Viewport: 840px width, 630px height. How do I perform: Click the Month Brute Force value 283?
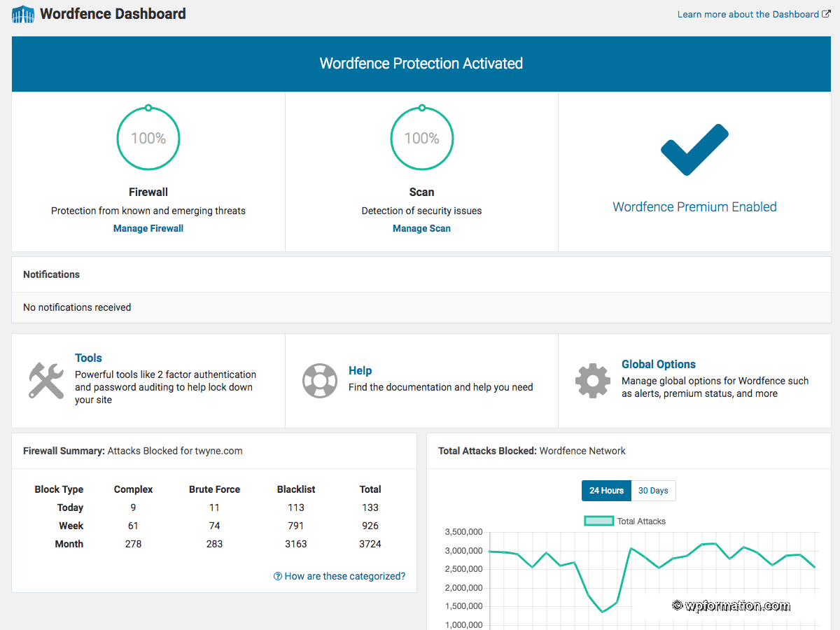(x=214, y=544)
